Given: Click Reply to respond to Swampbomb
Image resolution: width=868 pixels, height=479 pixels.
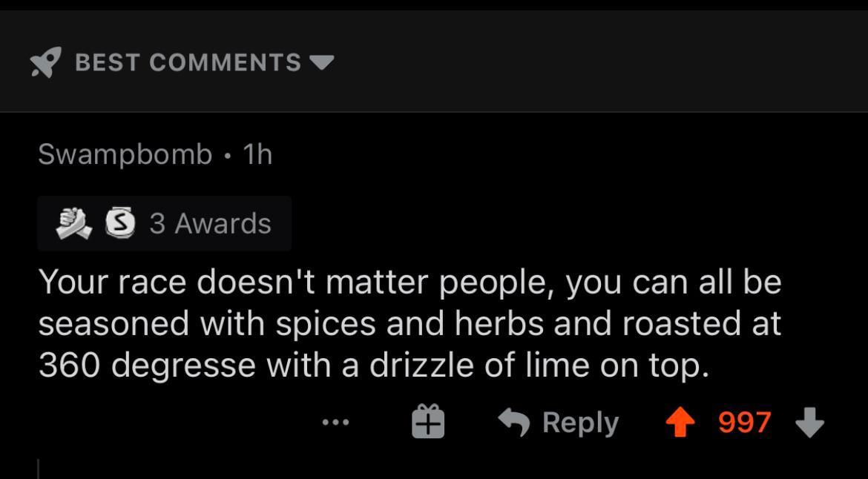Looking at the screenshot, I should (581, 421).
